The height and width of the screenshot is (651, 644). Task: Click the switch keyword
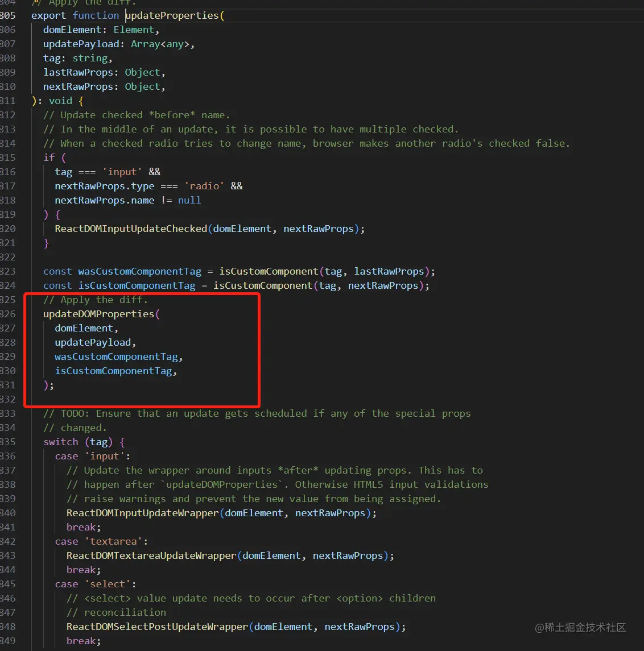[x=61, y=442]
